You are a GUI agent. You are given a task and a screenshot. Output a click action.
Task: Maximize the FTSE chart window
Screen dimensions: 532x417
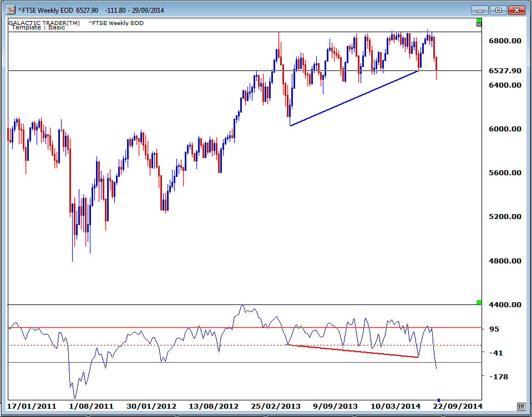(x=498, y=10)
